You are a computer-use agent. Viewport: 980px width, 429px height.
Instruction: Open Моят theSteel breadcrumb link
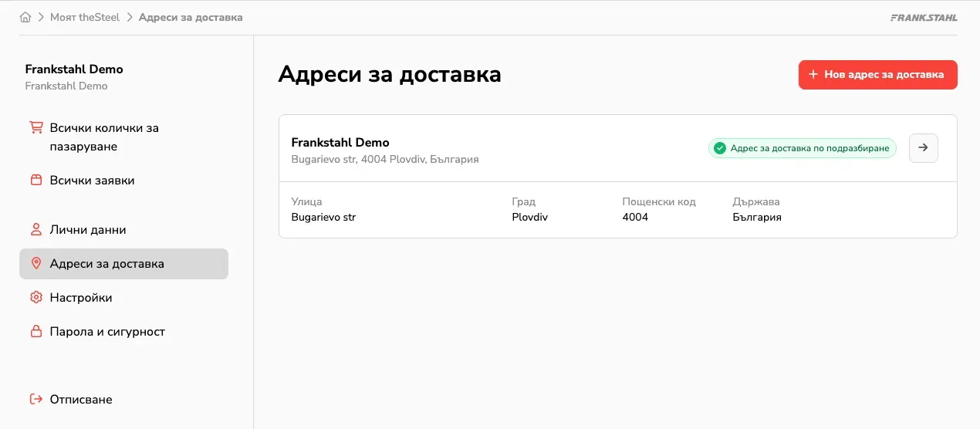click(x=85, y=17)
